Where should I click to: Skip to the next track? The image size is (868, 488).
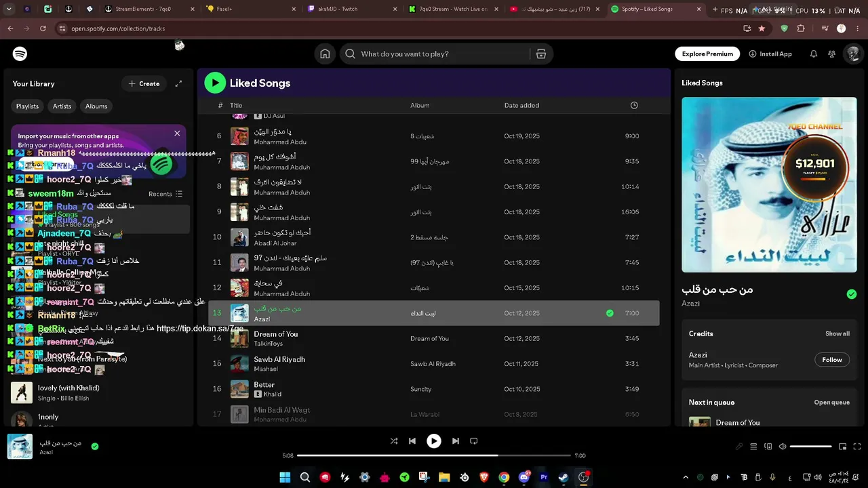point(456,441)
